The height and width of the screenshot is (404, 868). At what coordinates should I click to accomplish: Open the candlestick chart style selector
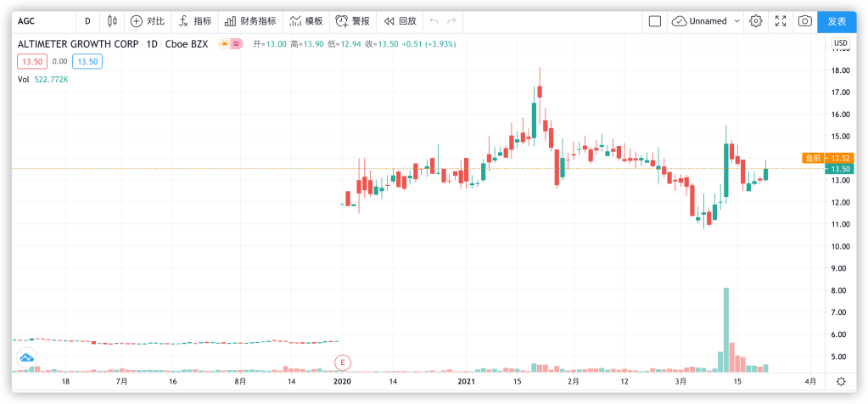pyautogui.click(x=109, y=20)
